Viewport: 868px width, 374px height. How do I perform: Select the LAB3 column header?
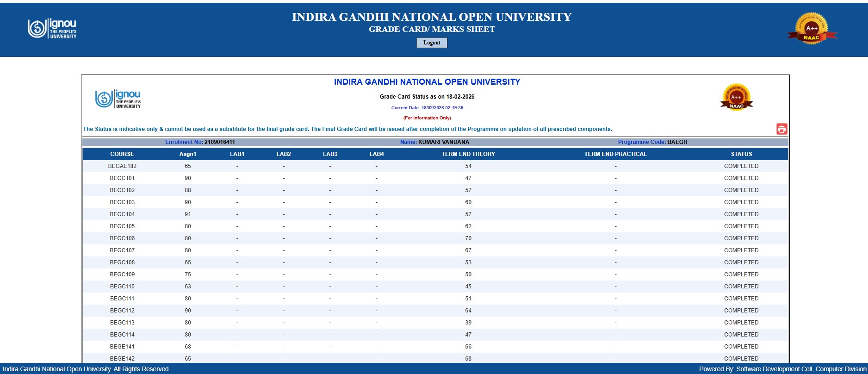pos(330,154)
